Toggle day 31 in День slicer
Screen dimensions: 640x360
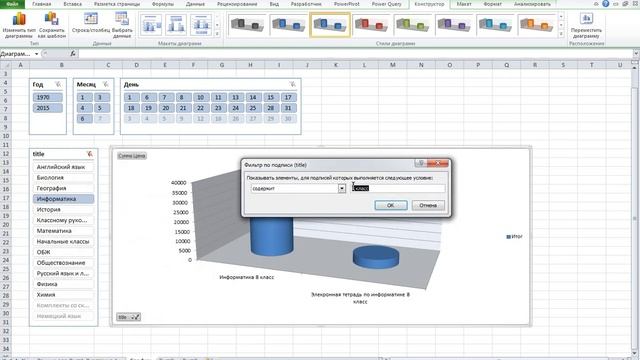pos(288,108)
